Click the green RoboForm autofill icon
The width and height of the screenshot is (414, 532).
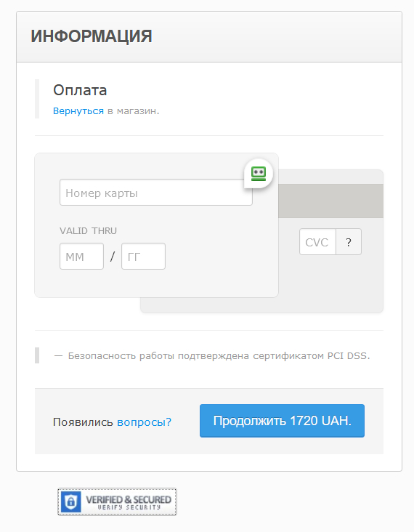pyautogui.click(x=259, y=174)
